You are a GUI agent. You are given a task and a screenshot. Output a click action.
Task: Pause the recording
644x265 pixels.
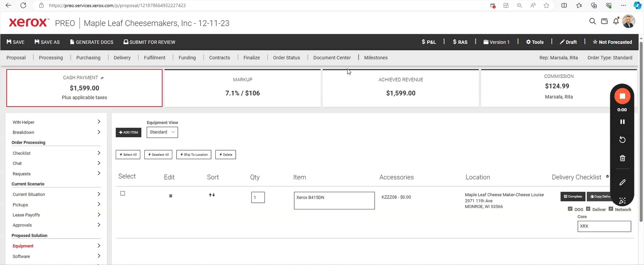[622, 122]
